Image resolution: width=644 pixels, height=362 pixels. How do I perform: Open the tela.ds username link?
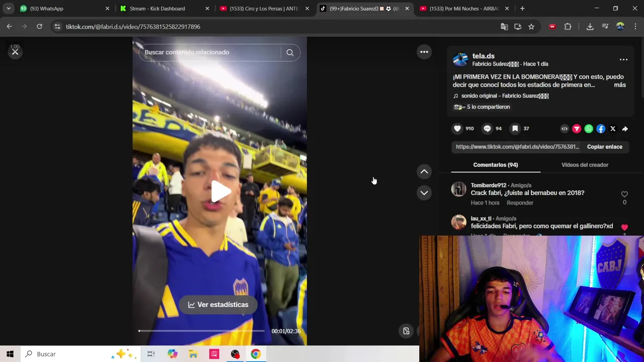click(483, 56)
